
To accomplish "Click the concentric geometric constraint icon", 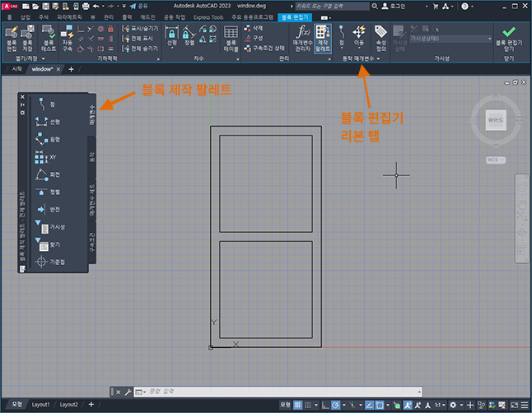I will [100, 29].
